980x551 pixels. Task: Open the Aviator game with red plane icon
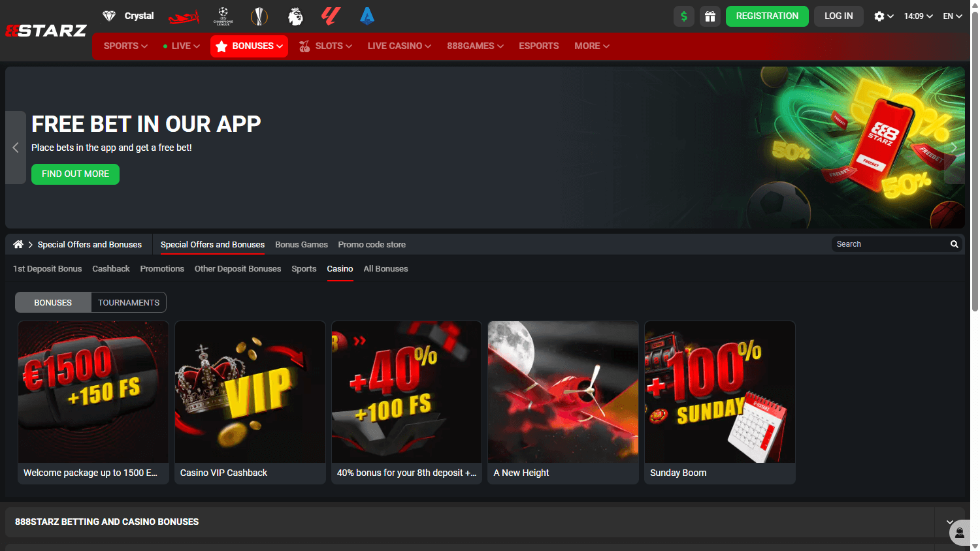[x=184, y=16]
